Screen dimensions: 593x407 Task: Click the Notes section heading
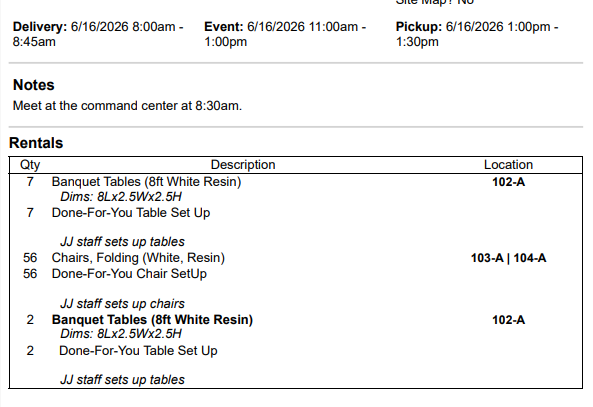[34, 85]
